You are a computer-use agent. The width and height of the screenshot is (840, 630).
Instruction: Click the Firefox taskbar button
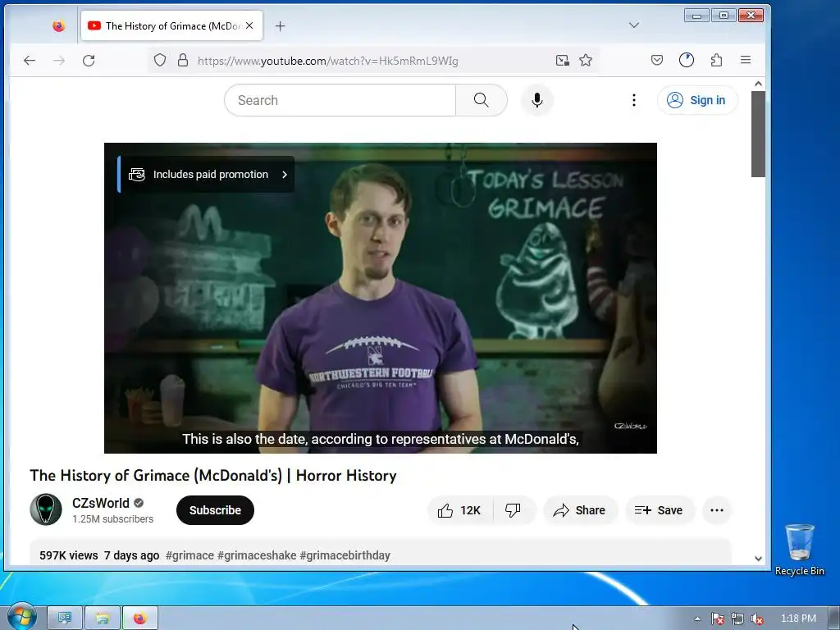click(140, 619)
